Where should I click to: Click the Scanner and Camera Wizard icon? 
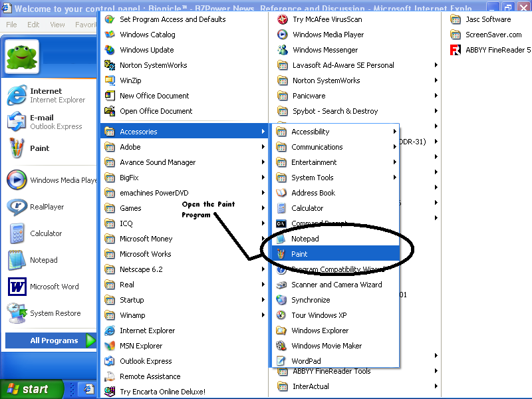click(281, 285)
